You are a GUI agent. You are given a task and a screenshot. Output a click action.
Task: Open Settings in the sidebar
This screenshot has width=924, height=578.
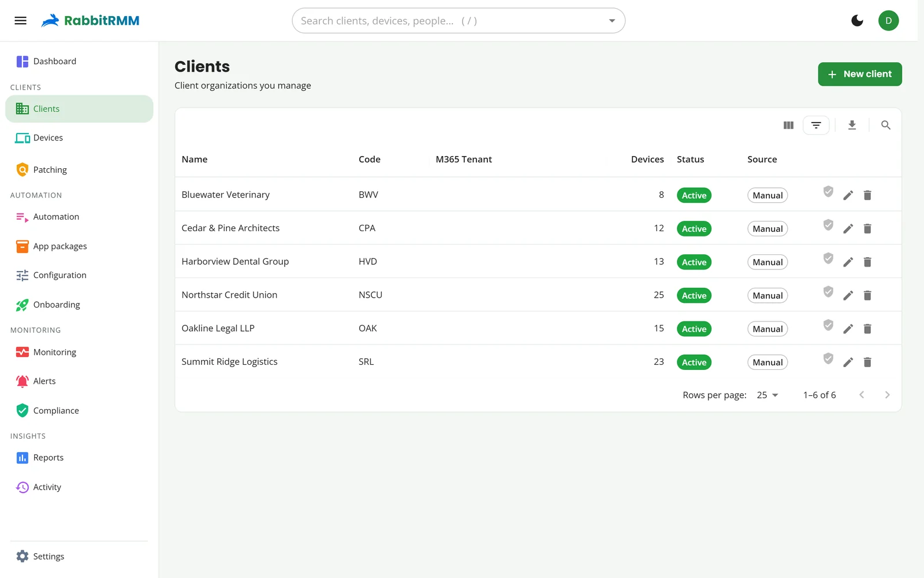click(x=79, y=557)
